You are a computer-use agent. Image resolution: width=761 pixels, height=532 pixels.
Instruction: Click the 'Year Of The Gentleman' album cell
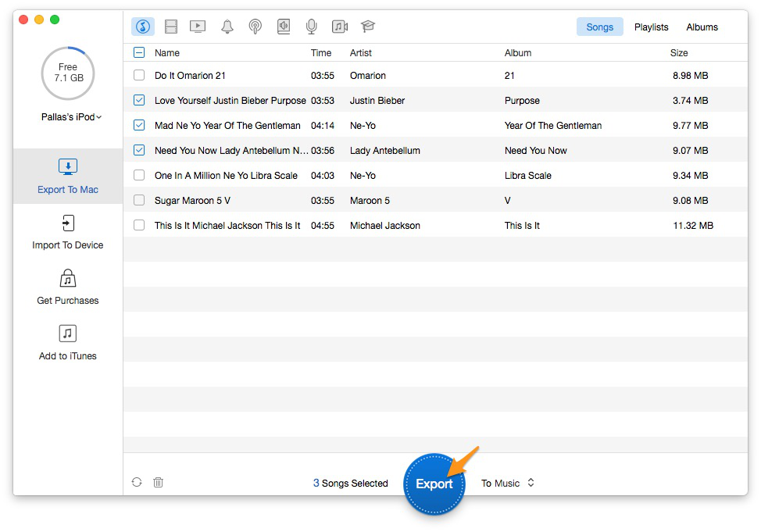(x=553, y=125)
